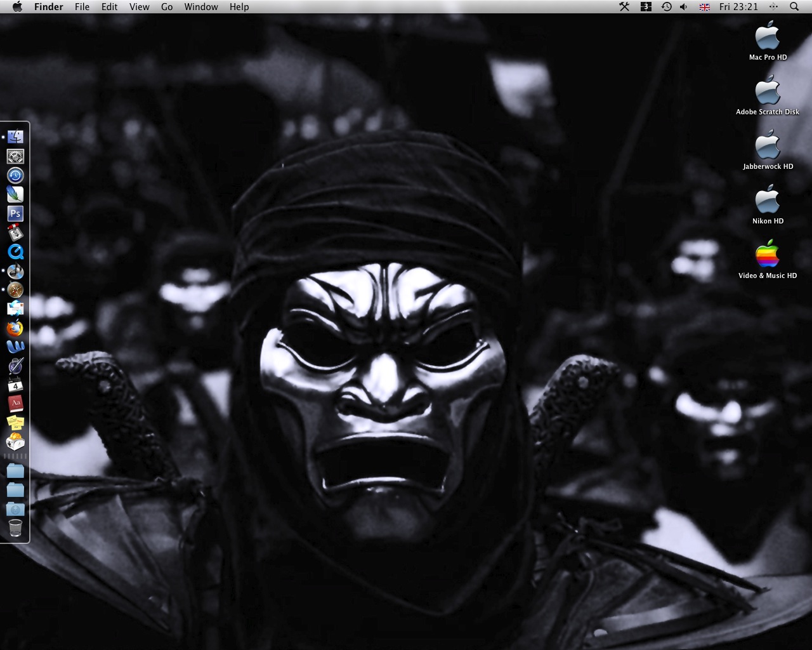Open the red lever switch utility in dock
This screenshot has height=650, width=812.
(15, 232)
